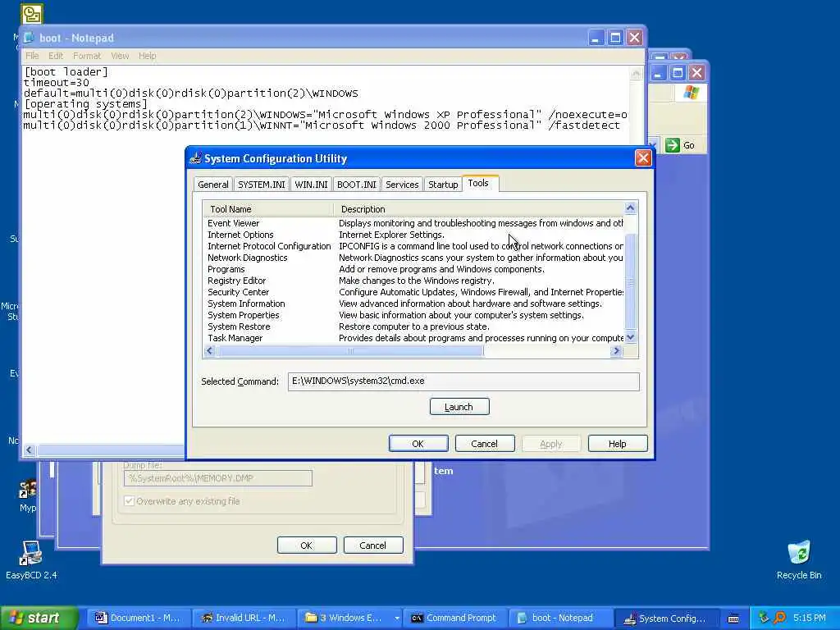Open the Edit menu in Notepad
Viewport: 840px width, 630px height.
[x=56, y=56]
